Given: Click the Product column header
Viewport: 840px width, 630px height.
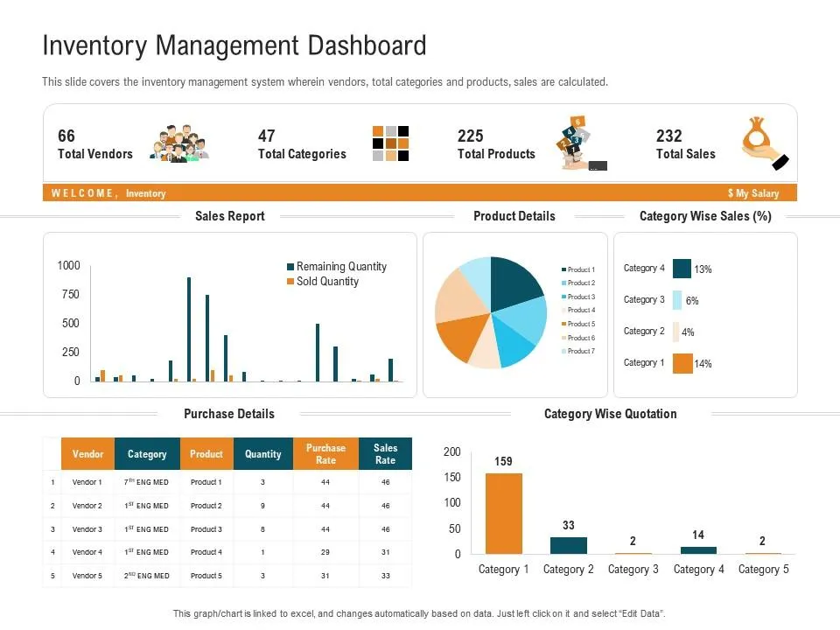Looking at the screenshot, I should point(206,454).
